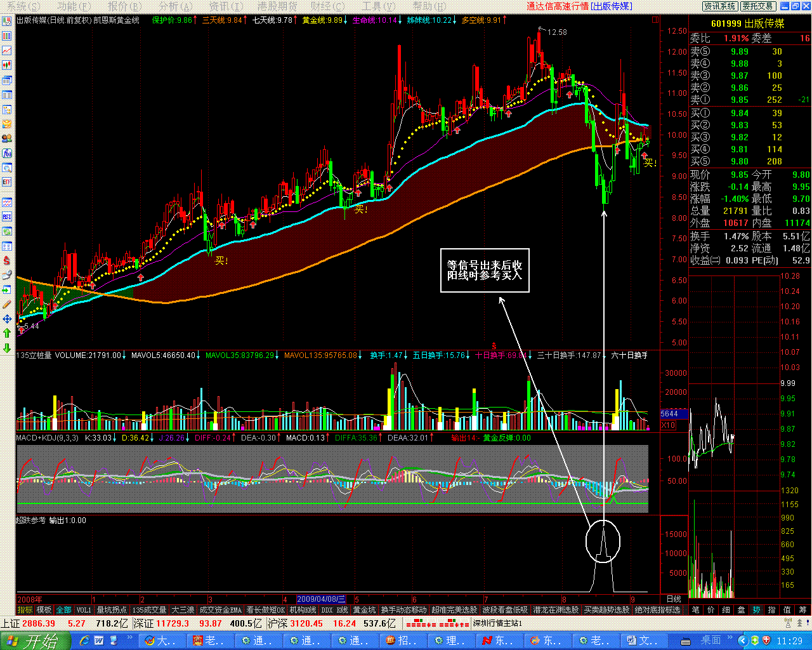The width and height of the screenshot is (812, 650).
Task: Select the 全部 tab at bottom
Action: pos(64,610)
